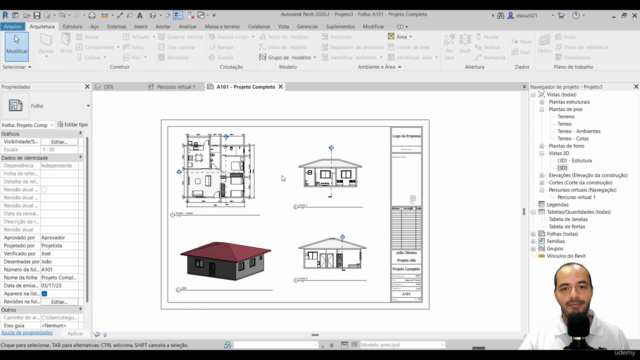This screenshot has width=640, height=360.
Task: Expand the Plantas estruturais tree node
Action: tap(542, 102)
